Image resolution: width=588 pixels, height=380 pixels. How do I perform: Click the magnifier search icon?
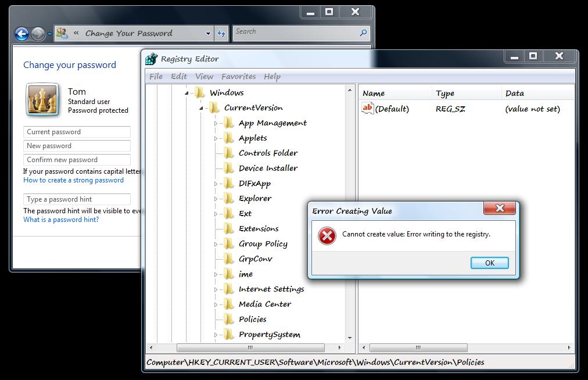pyautogui.click(x=363, y=33)
